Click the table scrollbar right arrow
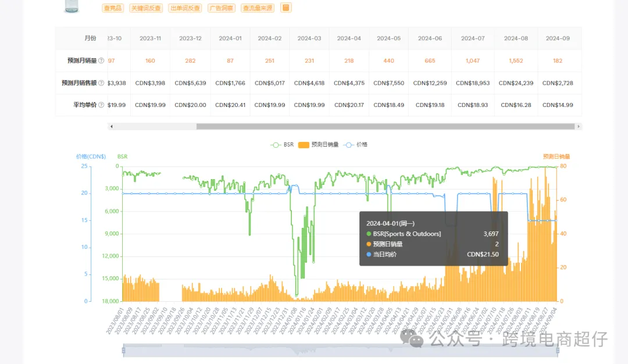Screen dimensions: 628x364 click(x=579, y=127)
